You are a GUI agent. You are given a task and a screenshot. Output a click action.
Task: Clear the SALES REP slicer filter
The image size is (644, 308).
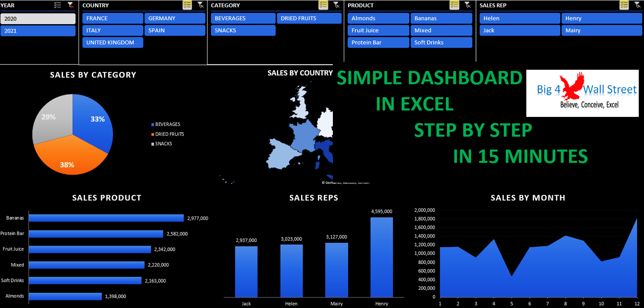pos(638,5)
